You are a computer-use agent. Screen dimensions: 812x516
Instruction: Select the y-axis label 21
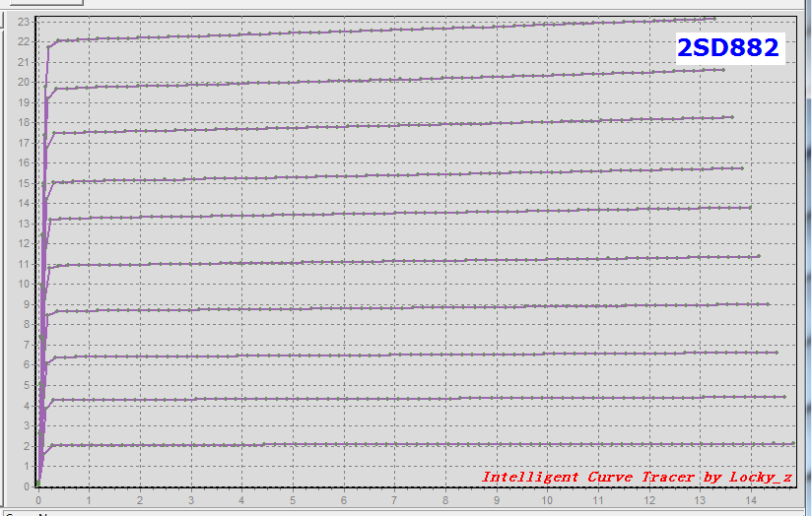[24, 62]
